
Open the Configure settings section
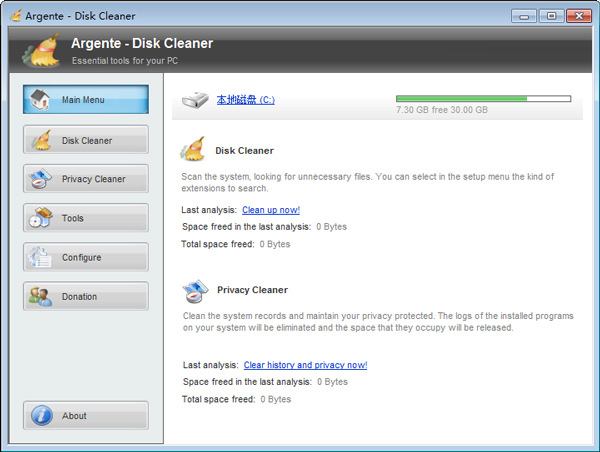point(86,257)
